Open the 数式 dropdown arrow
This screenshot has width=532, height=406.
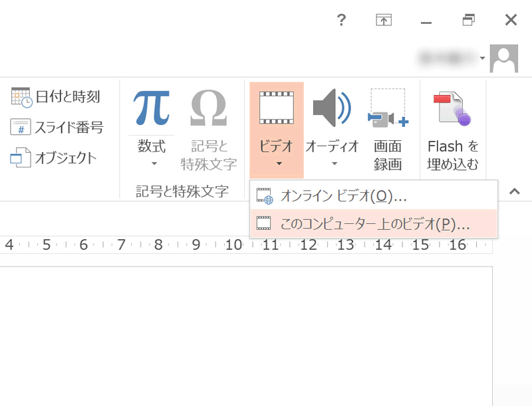click(152, 163)
